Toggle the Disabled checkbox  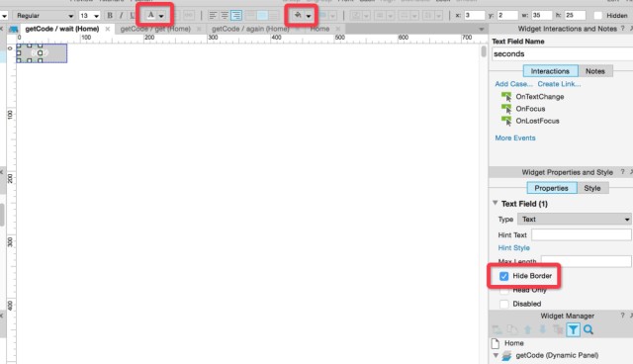click(x=503, y=304)
